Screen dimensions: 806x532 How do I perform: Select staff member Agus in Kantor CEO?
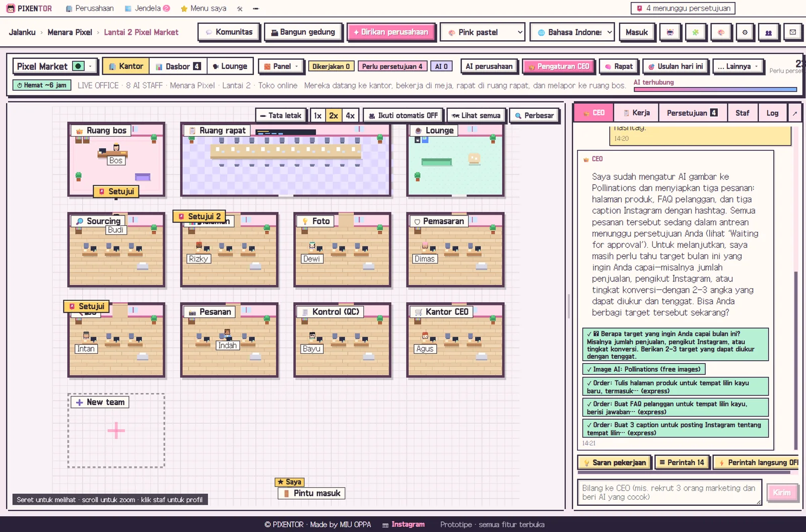coord(425,336)
